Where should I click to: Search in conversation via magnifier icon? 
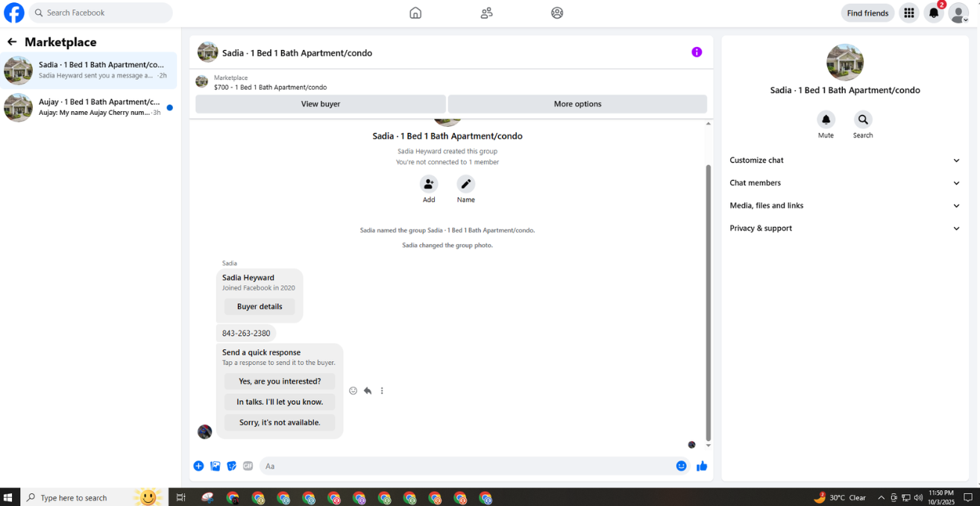click(863, 119)
